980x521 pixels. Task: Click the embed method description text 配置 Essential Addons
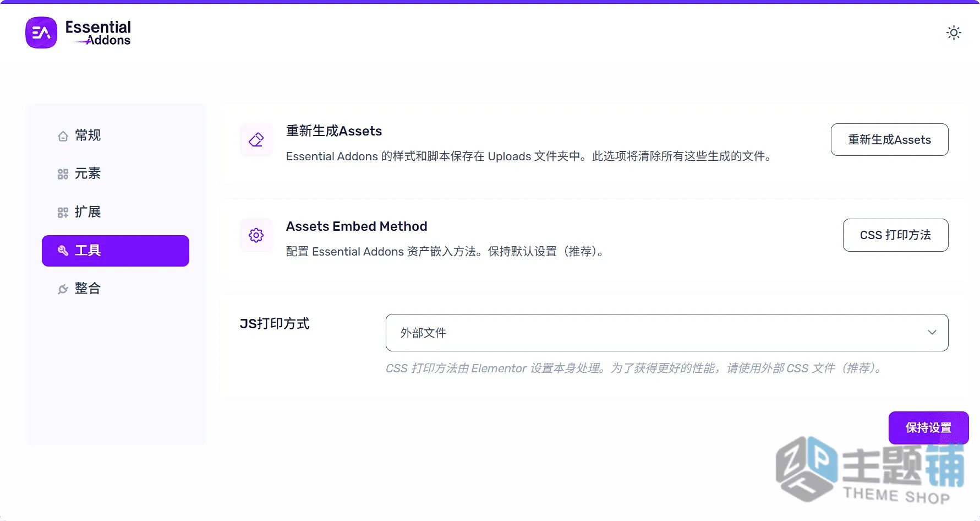(446, 252)
